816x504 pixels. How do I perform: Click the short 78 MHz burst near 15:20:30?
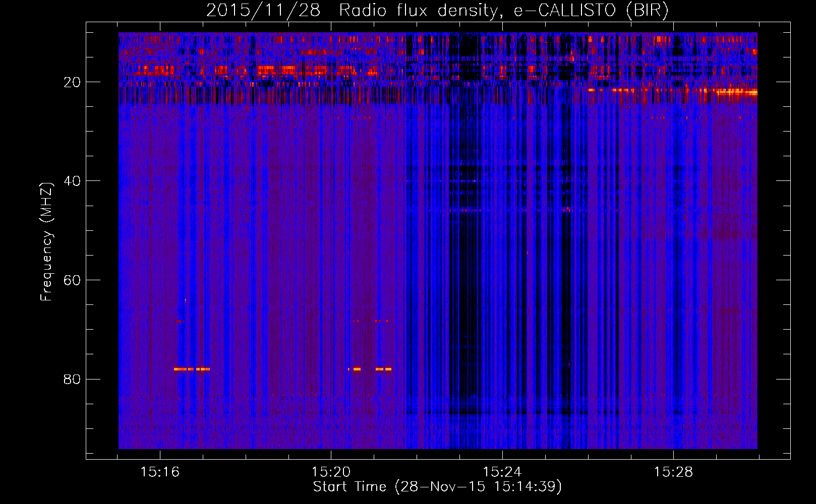pyautogui.click(x=355, y=369)
